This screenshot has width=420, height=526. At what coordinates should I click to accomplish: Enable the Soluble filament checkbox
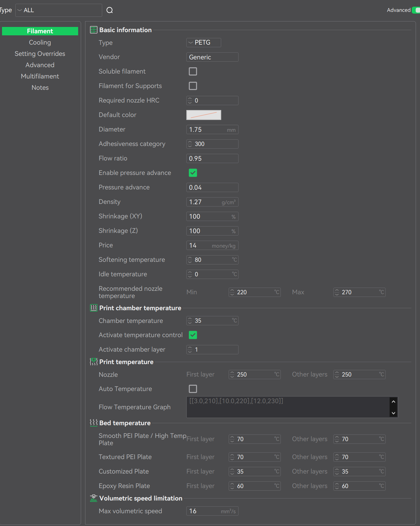point(193,72)
